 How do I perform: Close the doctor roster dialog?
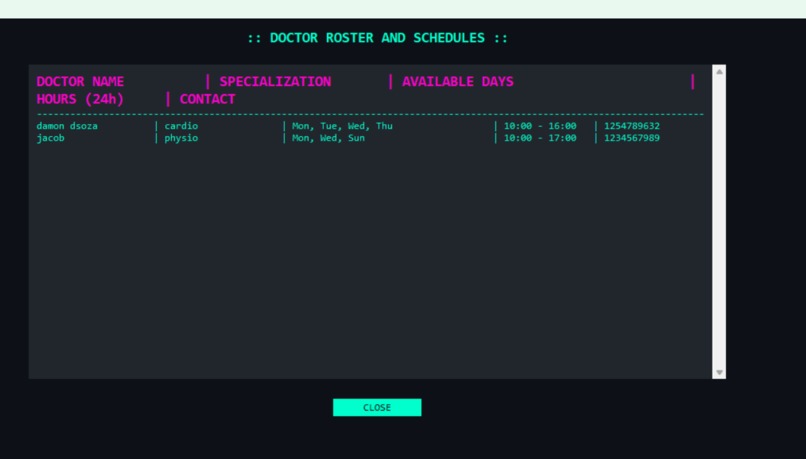(377, 408)
